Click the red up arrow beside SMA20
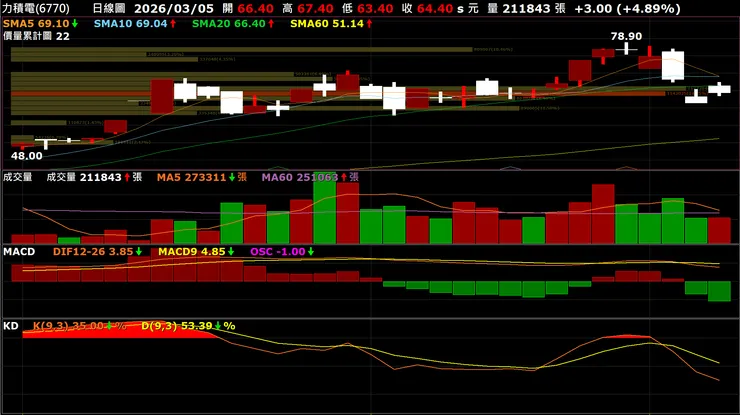This screenshot has height=415, width=740. [x=271, y=23]
